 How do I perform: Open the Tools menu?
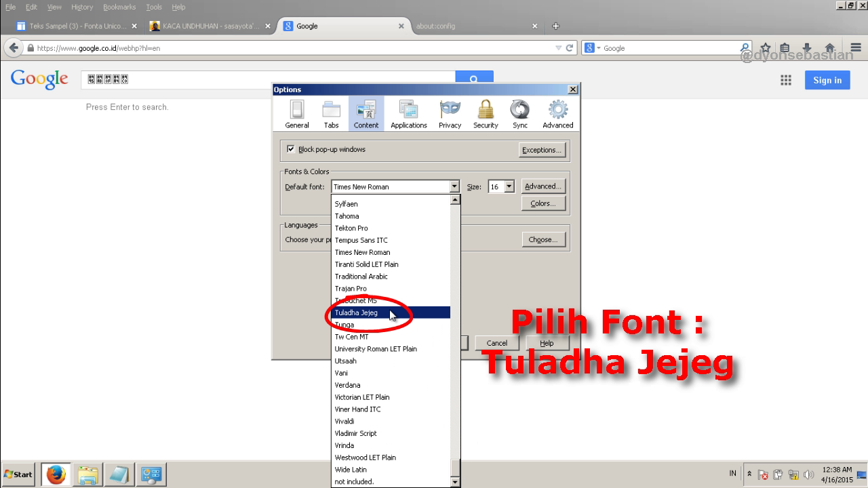(x=154, y=7)
